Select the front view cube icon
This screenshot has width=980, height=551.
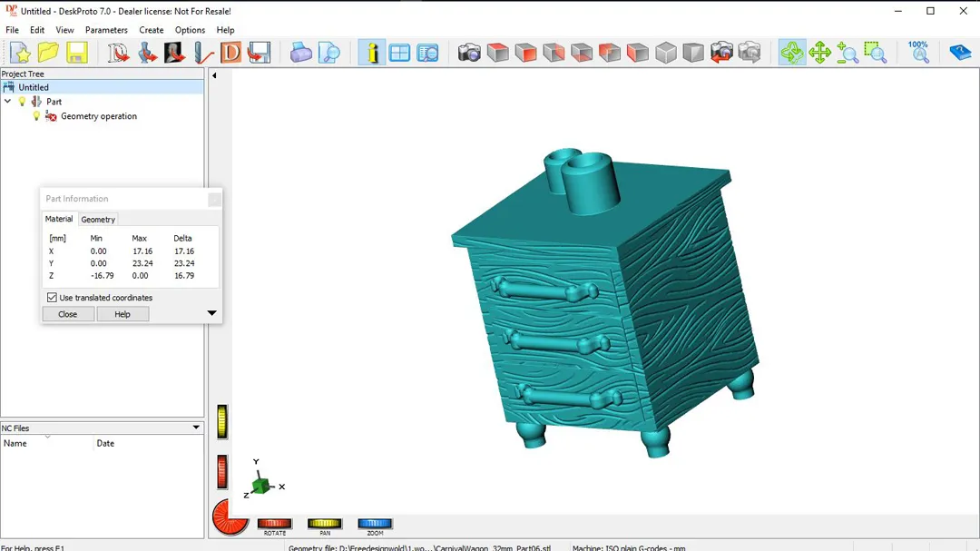pyautogui.click(x=525, y=53)
